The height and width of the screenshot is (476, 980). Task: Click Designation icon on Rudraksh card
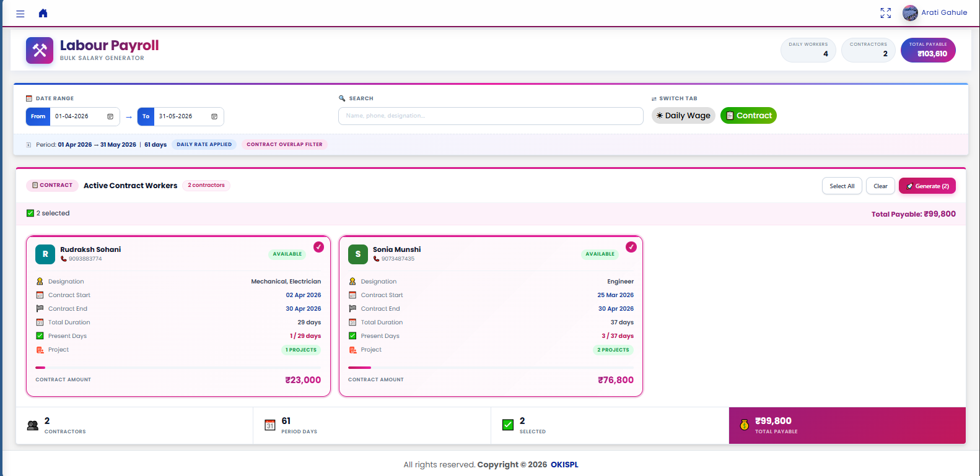(x=40, y=282)
